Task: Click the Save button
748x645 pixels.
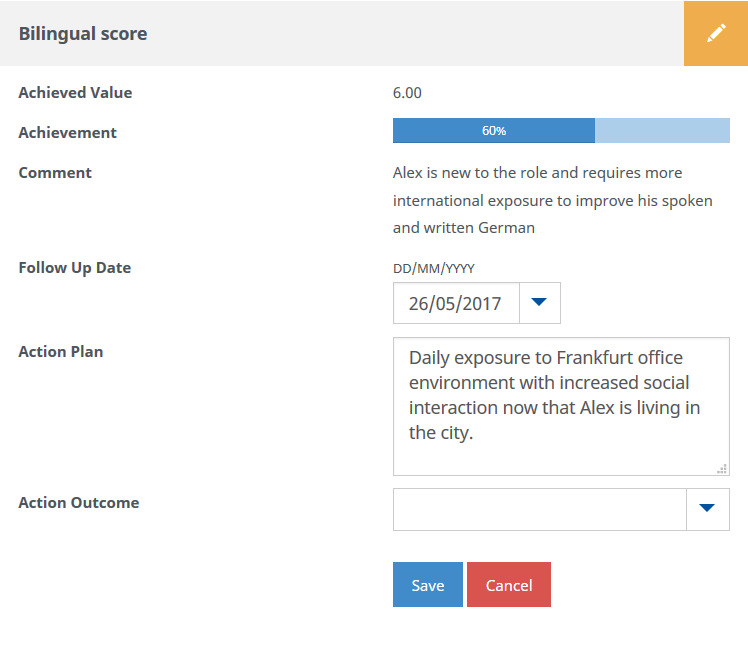Action: (427, 585)
